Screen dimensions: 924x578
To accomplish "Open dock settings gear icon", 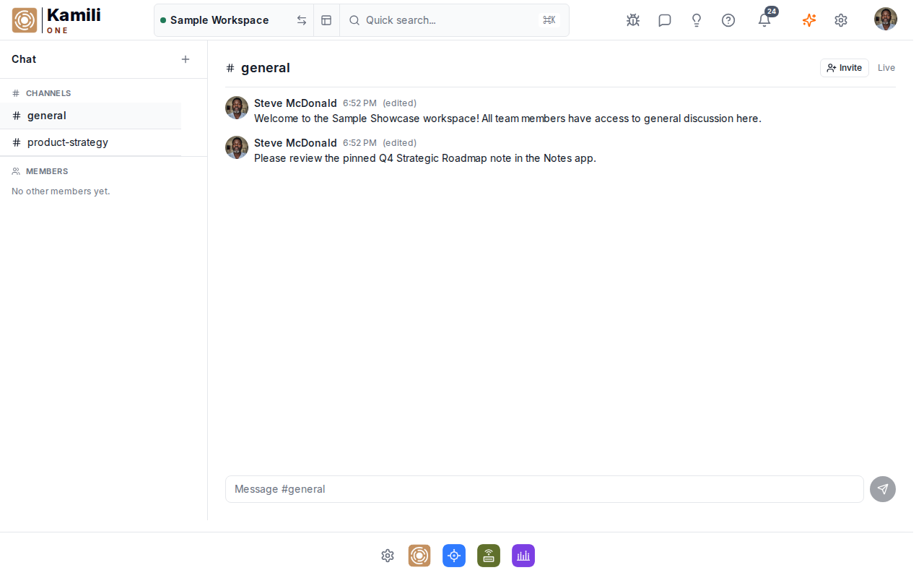I will (388, 556).
